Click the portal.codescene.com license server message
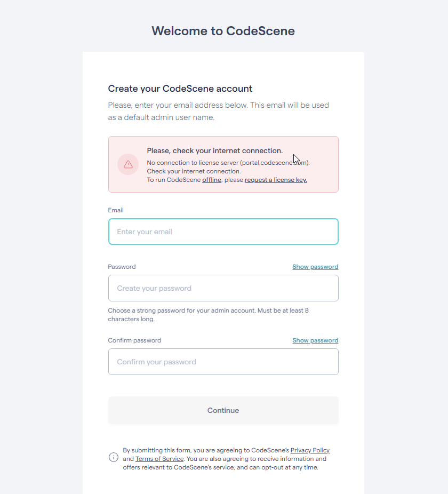The height and width of the screenshot is (494, 448). pyautogui.click(x=228, y=163)
